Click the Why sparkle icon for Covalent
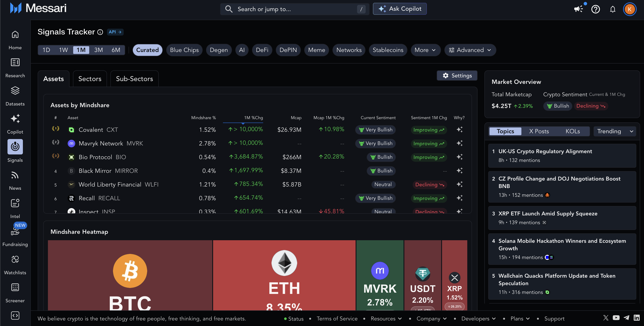 click(460, 129)
